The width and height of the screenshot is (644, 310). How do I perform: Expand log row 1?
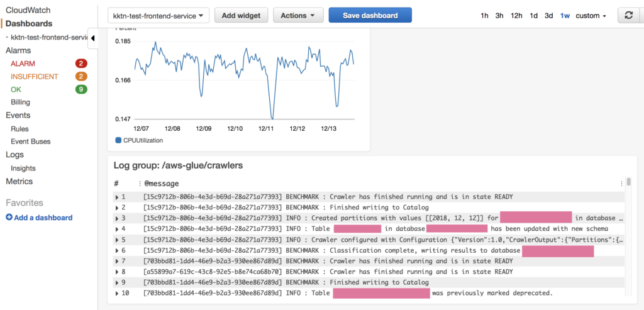point(118,197)
